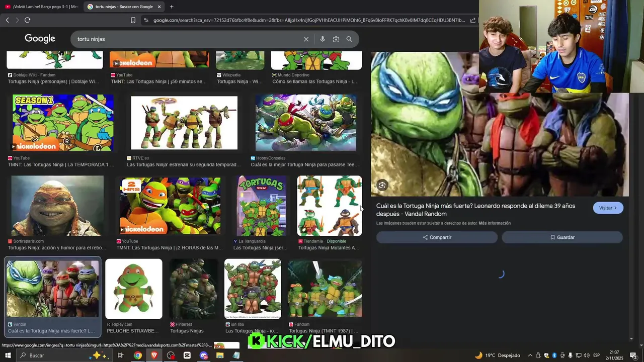
Task: Open the SEASON 1 Nickelodeon turtles thumbnail
Action: [63, 122]
